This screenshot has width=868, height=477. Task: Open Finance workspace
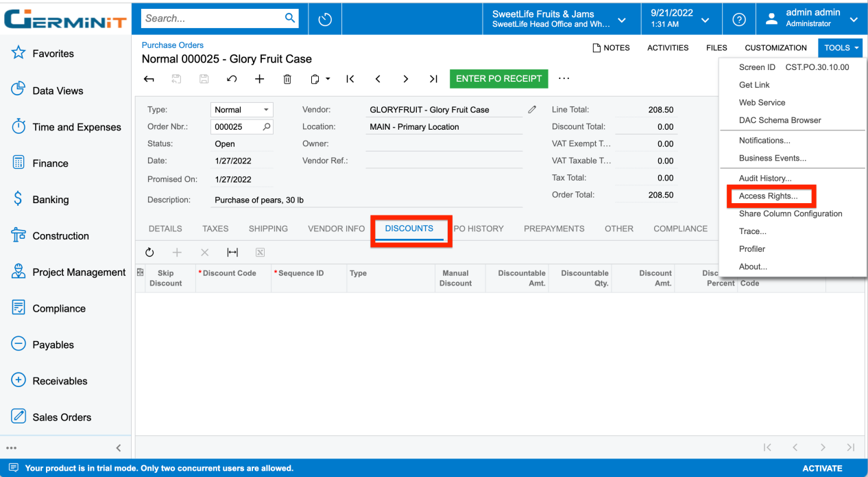coord(40,163)
